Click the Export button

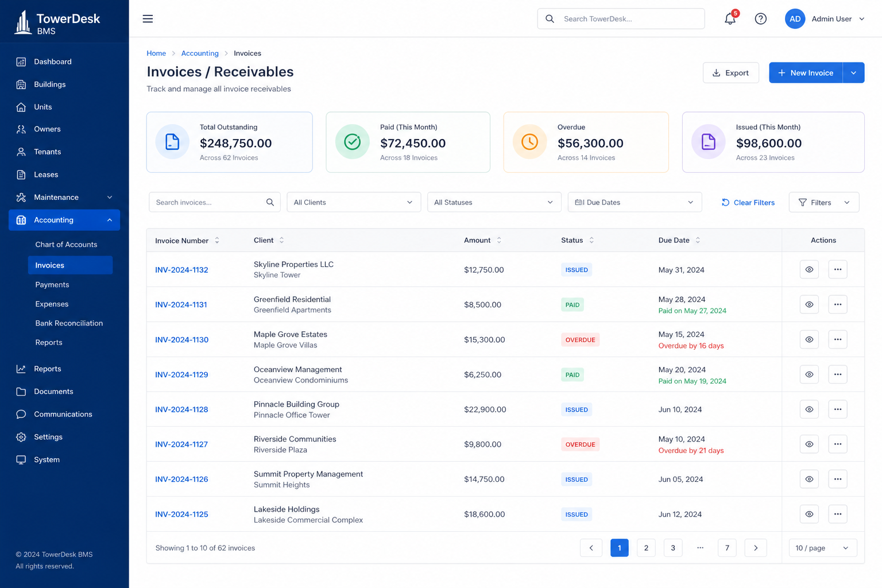click(730, 73)
